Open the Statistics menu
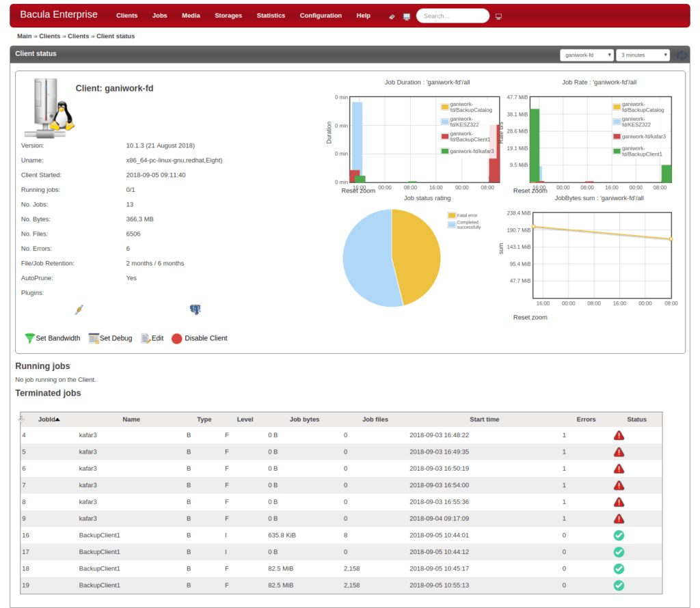The width and height of the screenshot is (700, 608). 271,15
